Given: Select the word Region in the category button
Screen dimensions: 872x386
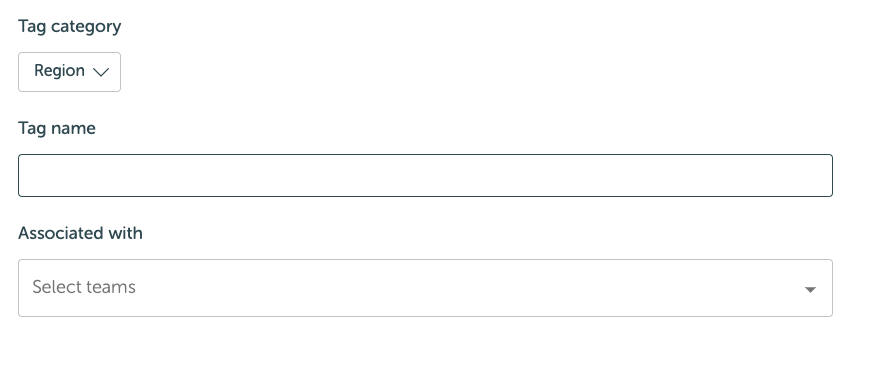Looking at the screenshot, I should [60, 71].
